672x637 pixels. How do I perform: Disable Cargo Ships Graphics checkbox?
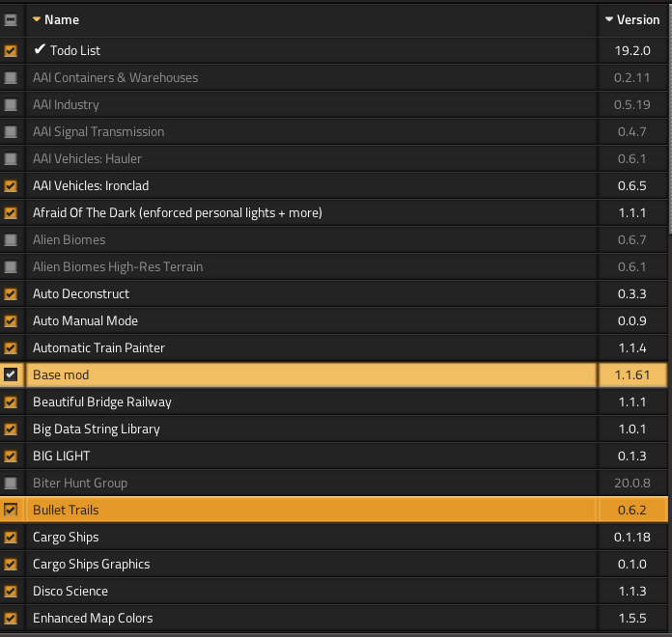click(11, 564)
